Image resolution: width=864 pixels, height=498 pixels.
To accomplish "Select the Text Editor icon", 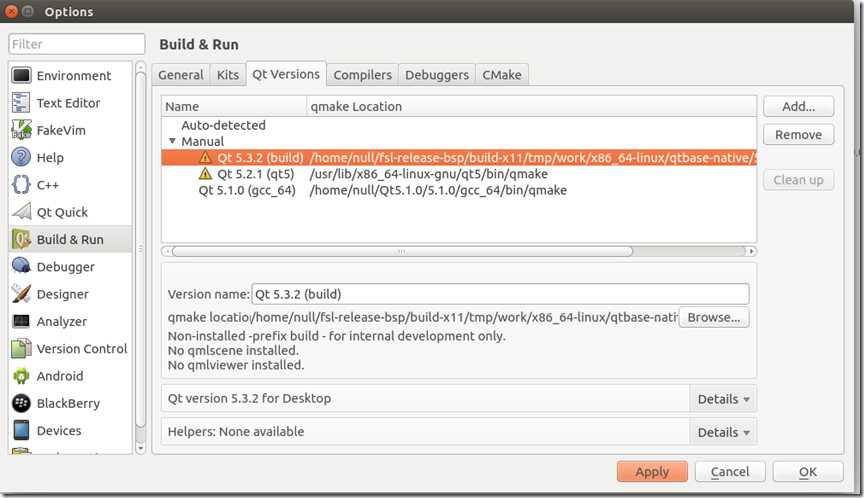I will (21, 103).
